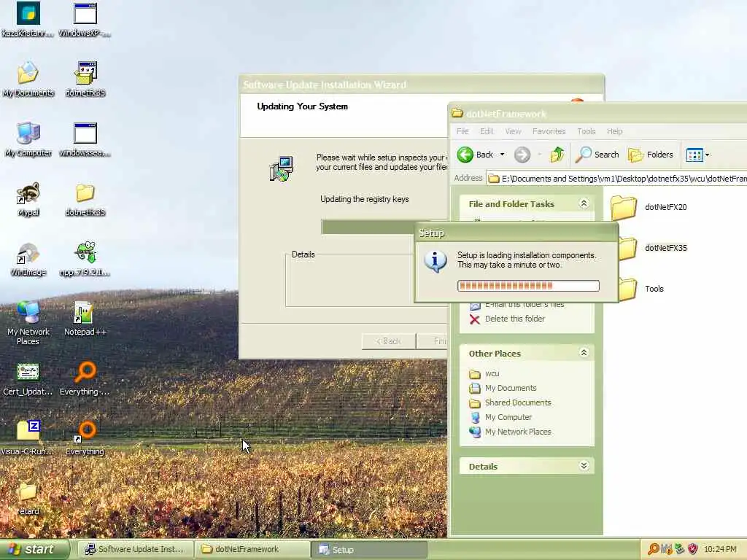747x560 pixels.
Task: Switch to dotNetFramework taskbar button
Action: click(252, 550)
